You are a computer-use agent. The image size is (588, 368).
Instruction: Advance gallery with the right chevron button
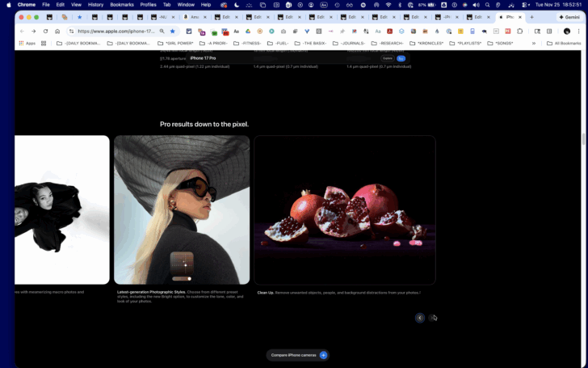(x=432, y=318)
